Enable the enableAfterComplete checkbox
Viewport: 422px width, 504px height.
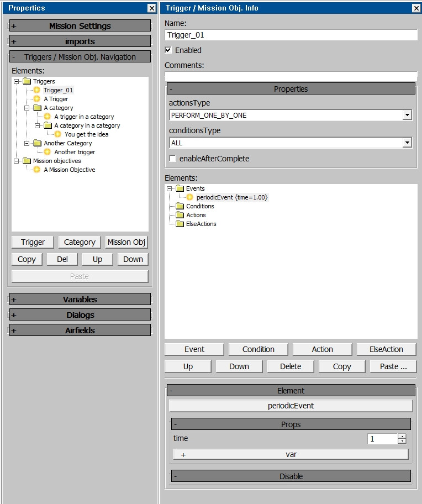[x=173, y=159]
